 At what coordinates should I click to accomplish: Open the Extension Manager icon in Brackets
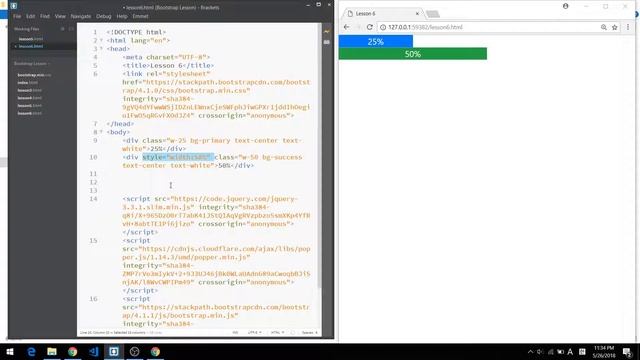[327, 42]
